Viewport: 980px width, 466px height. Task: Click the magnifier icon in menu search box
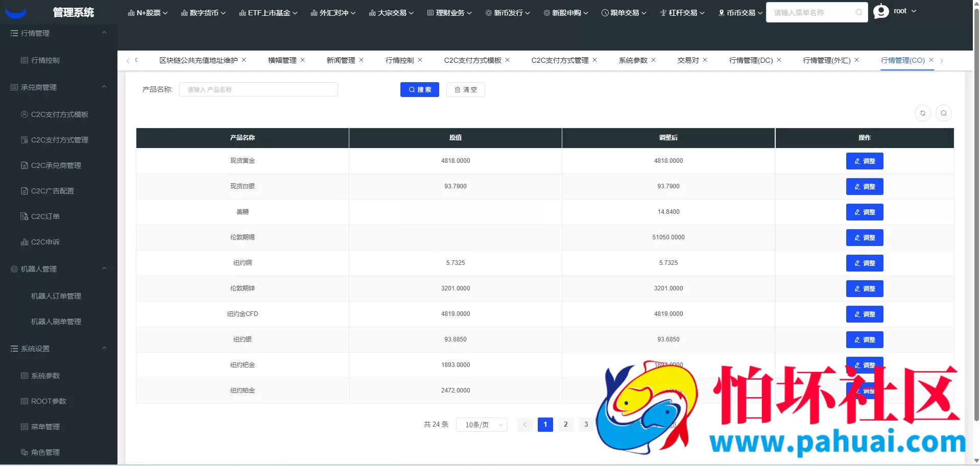[x=859, y=12]
